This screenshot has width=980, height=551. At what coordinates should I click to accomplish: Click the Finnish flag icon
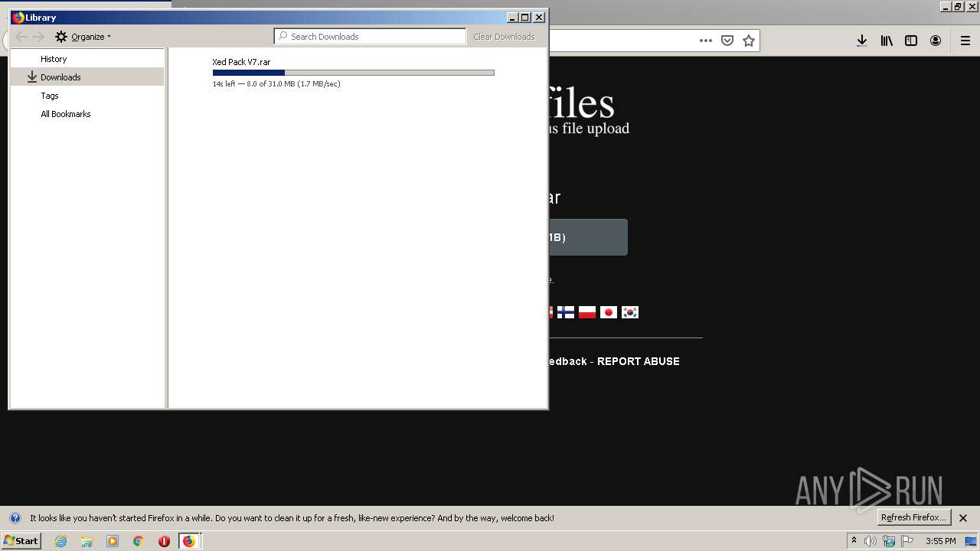[x=566, y=312]
